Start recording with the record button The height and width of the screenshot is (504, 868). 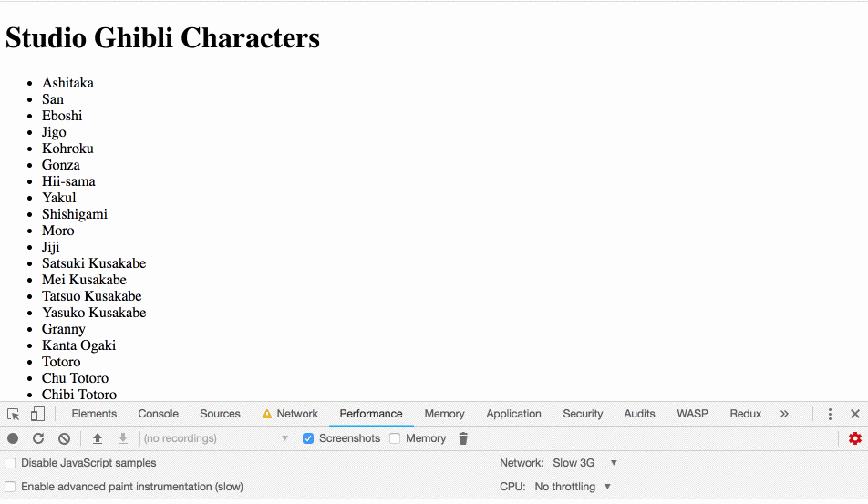(x=13, y=438)
